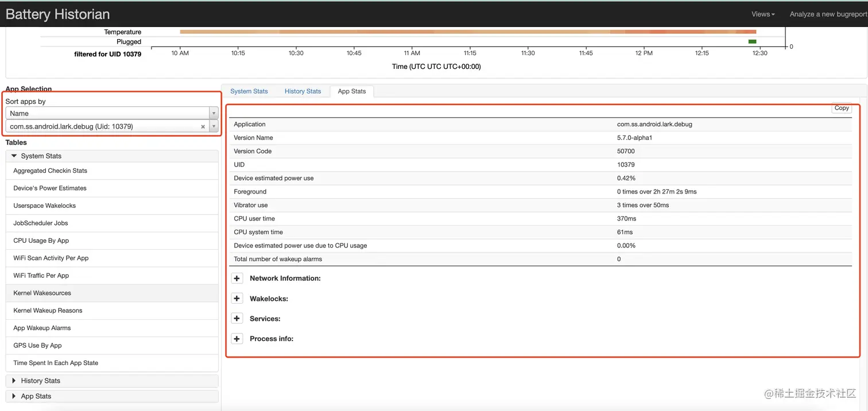
Task: Open the Sort apps by Name dropdown
Action: coord(112,113)
